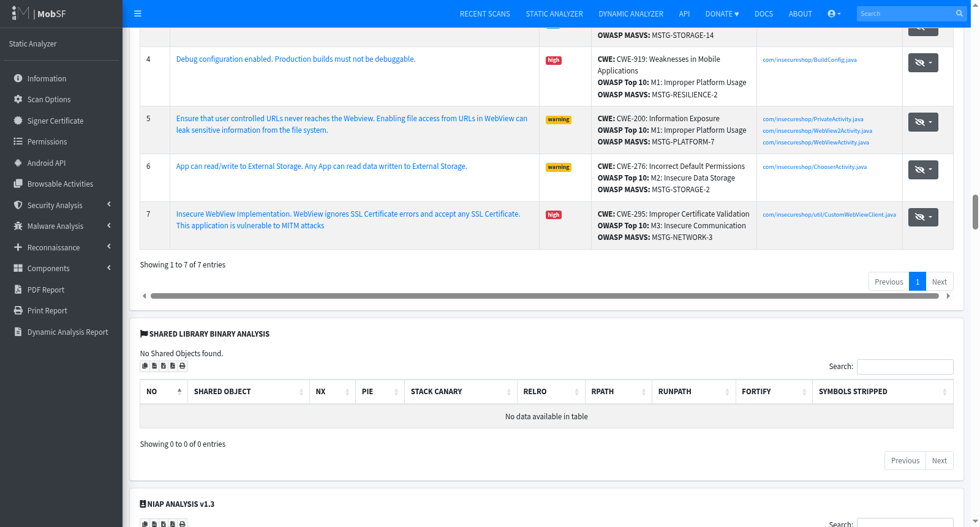Open Android API section

[x=61, y=163]
